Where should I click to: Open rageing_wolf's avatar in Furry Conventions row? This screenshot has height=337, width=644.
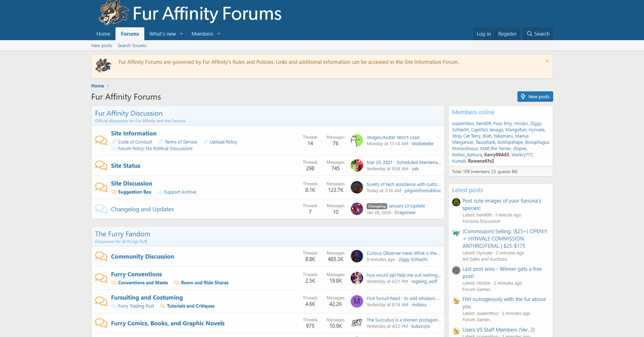pos(357,278)
